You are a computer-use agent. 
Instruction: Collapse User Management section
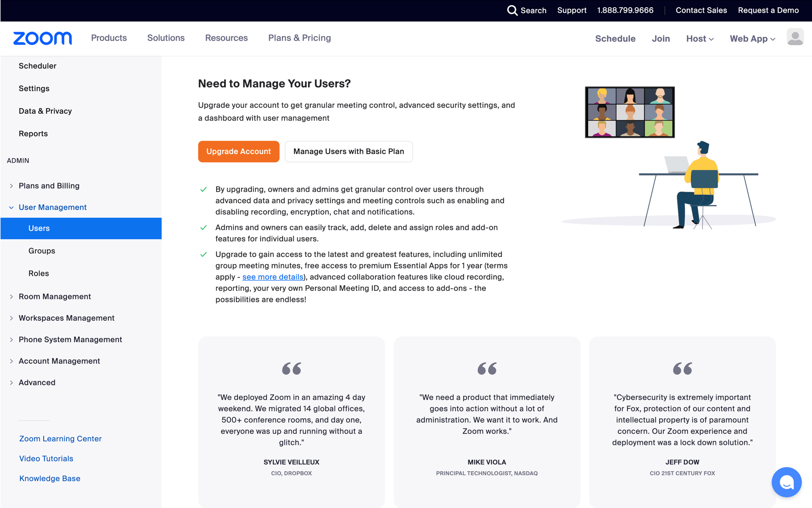pos(11,207)
